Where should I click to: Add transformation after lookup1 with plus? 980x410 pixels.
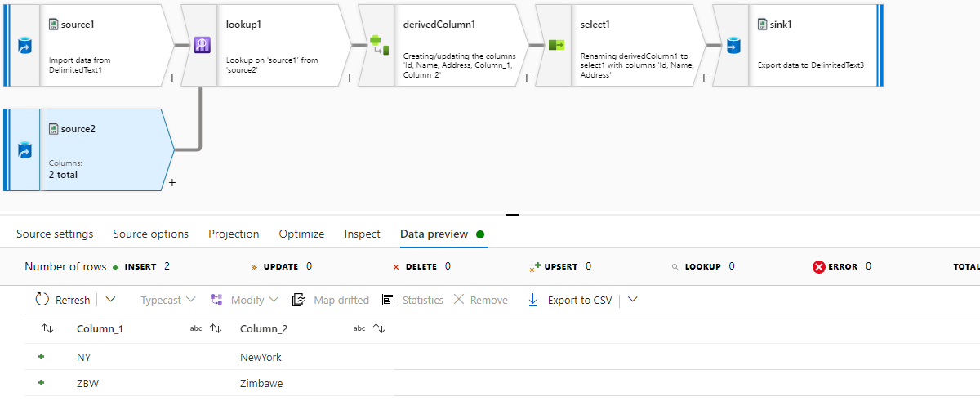point(349,78)
